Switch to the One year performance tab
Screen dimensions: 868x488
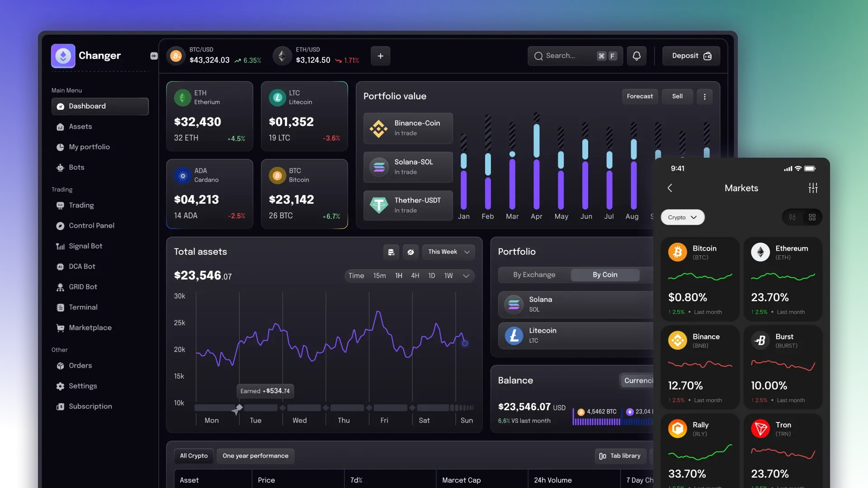click(255, 456)
